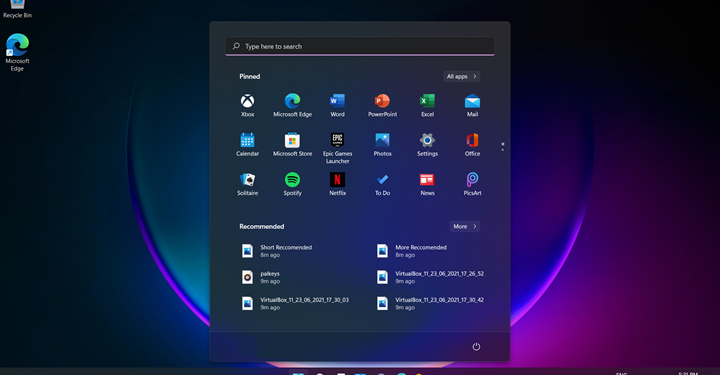Open Microsoft Edge desktop shortcut
This screenshot has height=375, width=720.
pos(17,52)
